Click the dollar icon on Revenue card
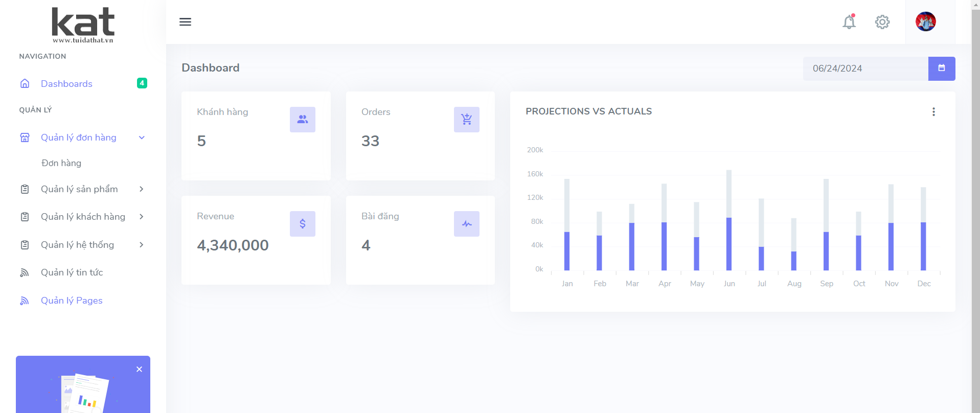This screenshot has width=980, height=413. pyautogui.click(x=303, y=224)
